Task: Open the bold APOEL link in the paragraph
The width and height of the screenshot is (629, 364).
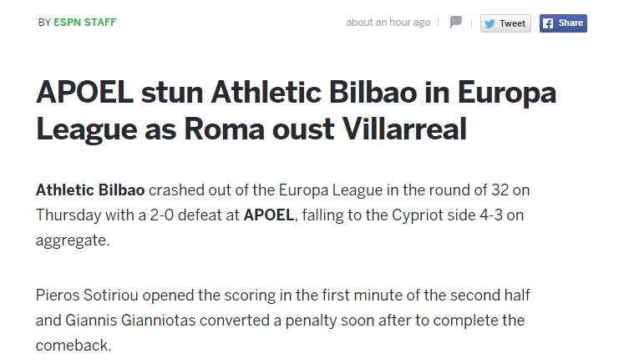Action: point(268,215)
